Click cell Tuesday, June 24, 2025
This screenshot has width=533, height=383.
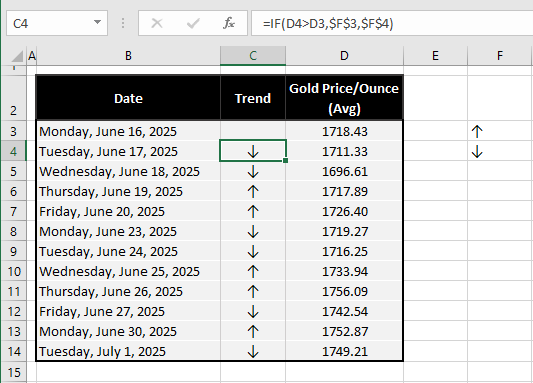[x=128, y=251]
